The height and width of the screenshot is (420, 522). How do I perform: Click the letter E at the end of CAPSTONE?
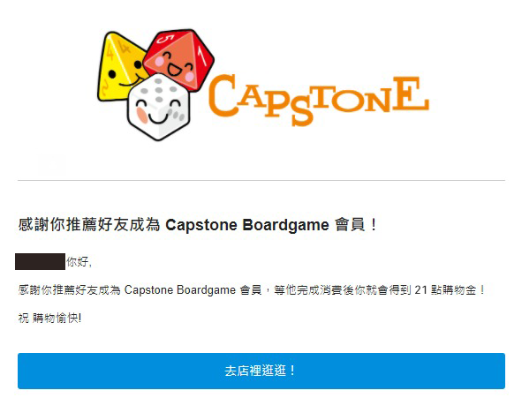[x=411, y=94]
